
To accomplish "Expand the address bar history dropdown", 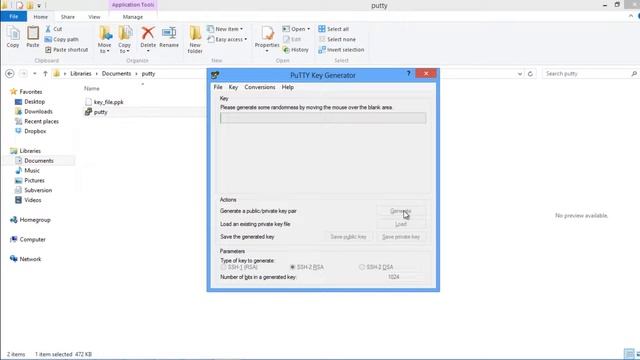I will click(x=520, y=74).
